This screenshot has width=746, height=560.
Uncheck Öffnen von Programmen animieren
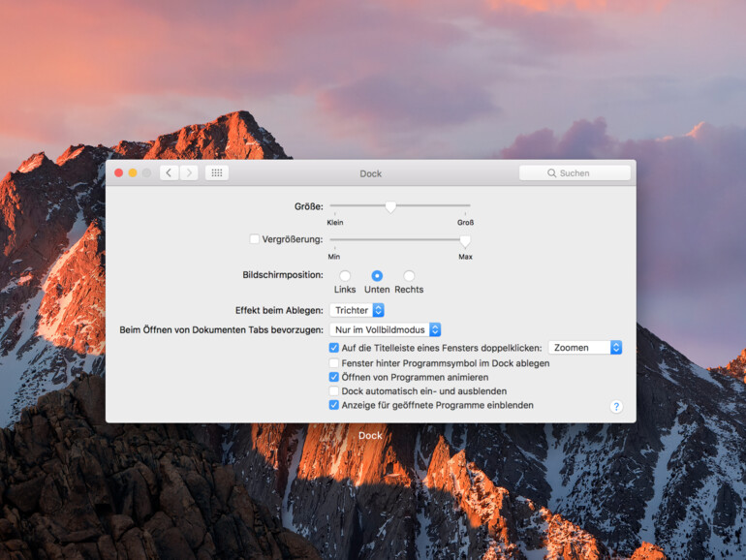coord(334,377)
